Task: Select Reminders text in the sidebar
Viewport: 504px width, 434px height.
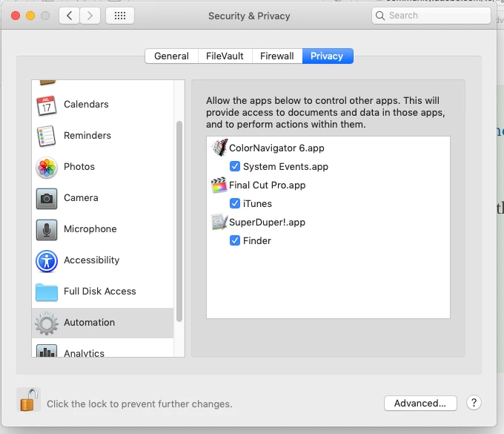Action: click(x=87, y=136)
